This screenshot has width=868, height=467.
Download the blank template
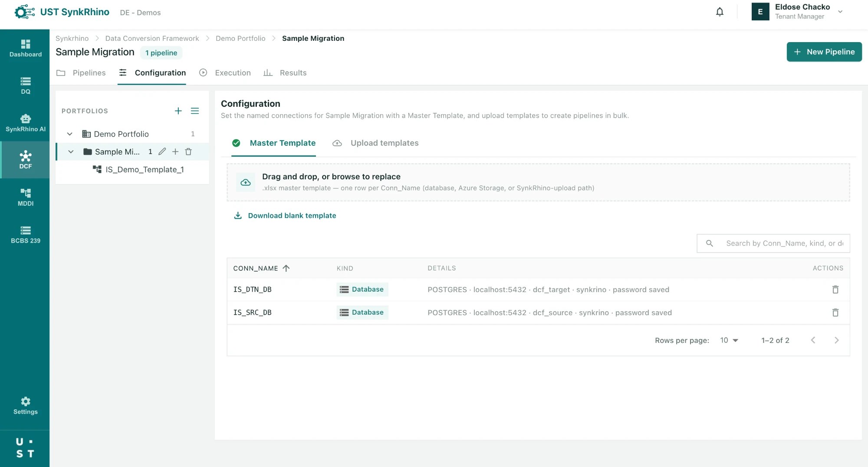(285, 216)
